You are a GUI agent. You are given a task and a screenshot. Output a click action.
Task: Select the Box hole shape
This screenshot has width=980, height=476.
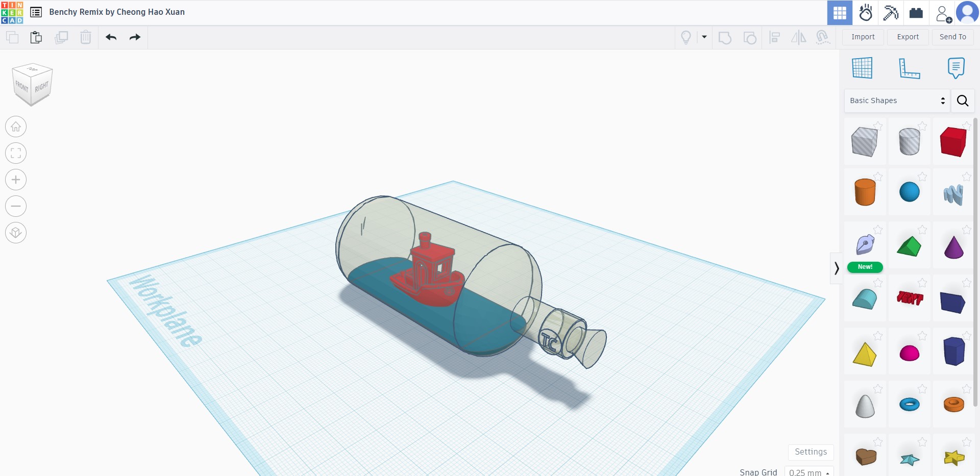[865, 142]
